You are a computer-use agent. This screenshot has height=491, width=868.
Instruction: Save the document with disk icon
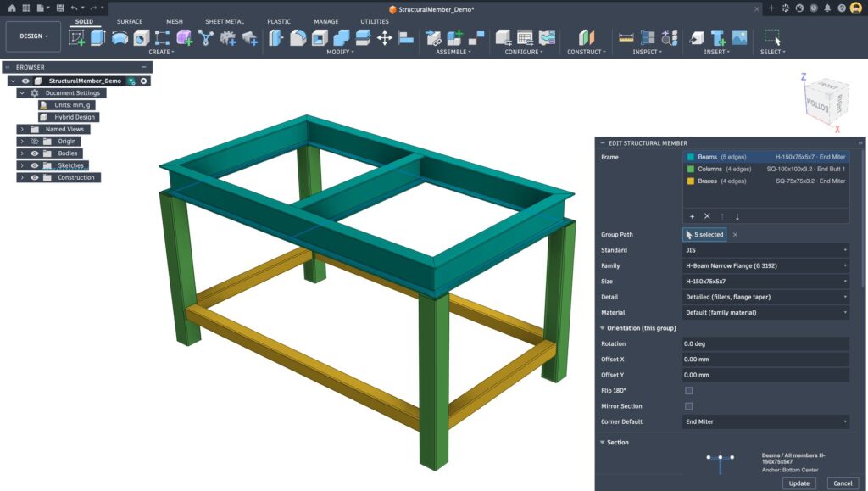pos(60,8)
